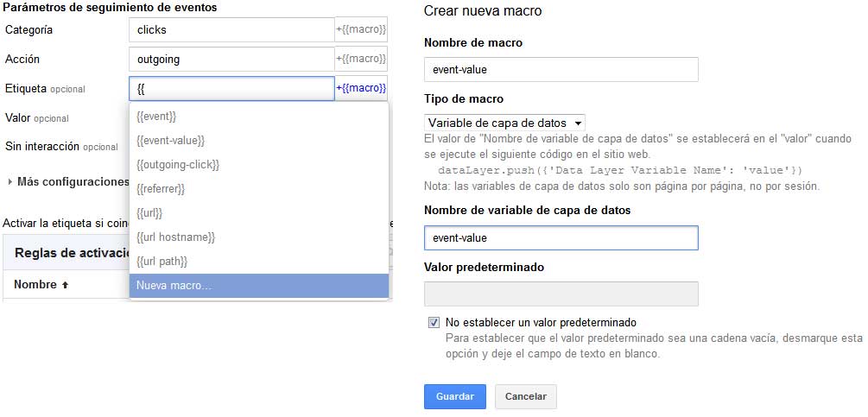
Task: Pick {{url path}} in the dropdown list
Action: pyautogui.click(x=258, y=261)
